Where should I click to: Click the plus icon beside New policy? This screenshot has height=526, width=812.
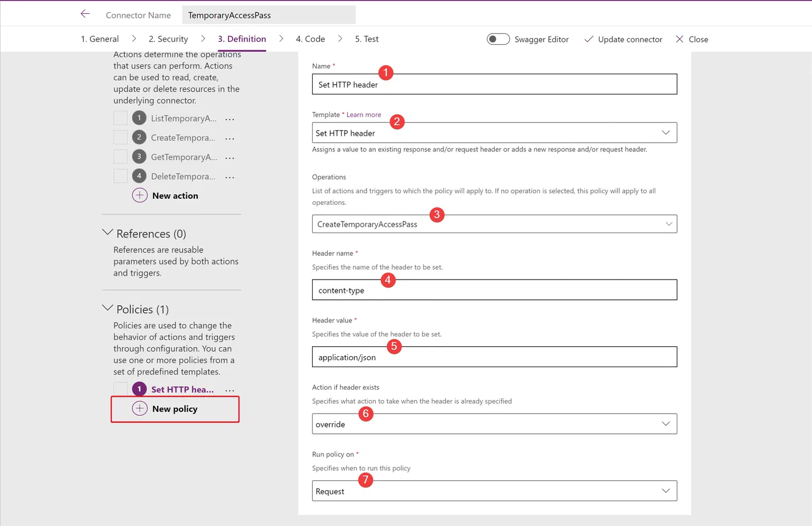tap(140, 408)
